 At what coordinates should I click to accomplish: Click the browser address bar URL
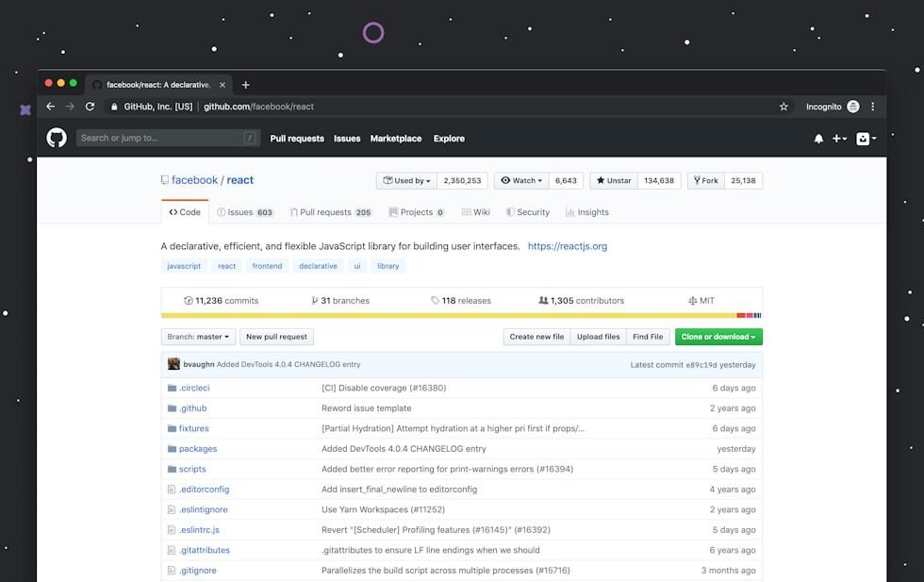258,107
